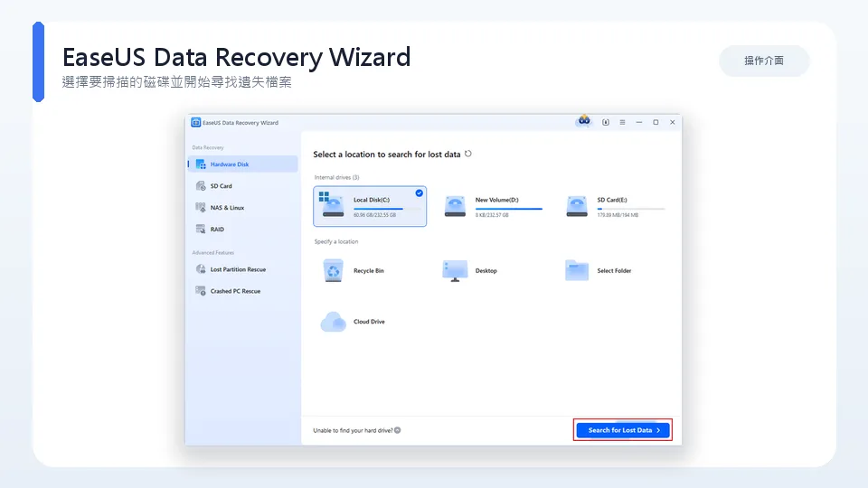The image size is (868, 488).
Task: Click the help icon beside Unable to find drive
Action: 398,430
